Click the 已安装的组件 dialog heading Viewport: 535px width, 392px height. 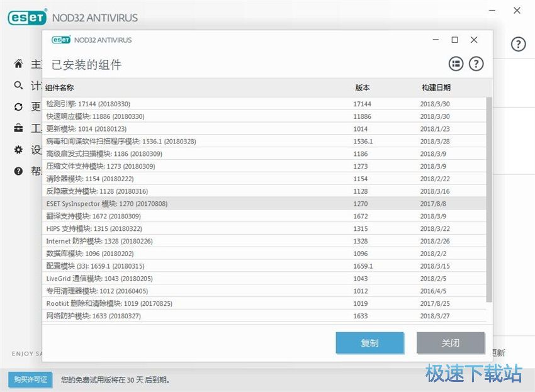[86, 64]
